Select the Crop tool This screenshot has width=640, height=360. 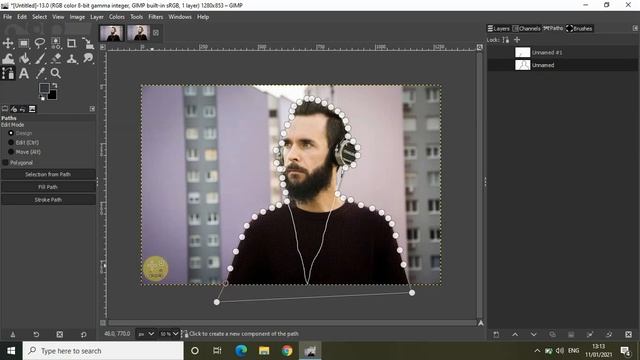71,43
